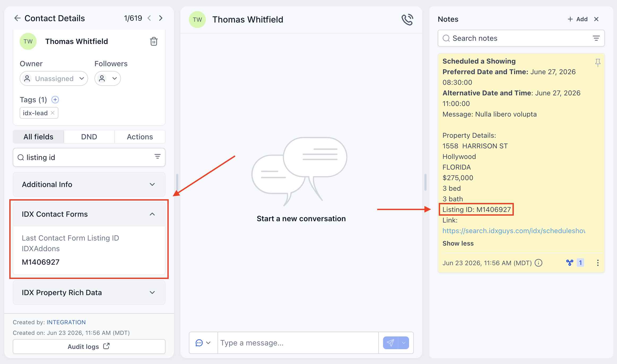This screenshot has height=364, width=617.
Task: Switch to the DND tab
Action: click(89, 137)
